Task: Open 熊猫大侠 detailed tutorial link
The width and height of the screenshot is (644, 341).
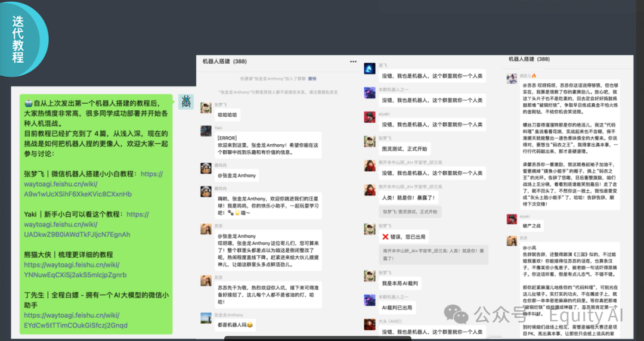Action: pos(75,270)
